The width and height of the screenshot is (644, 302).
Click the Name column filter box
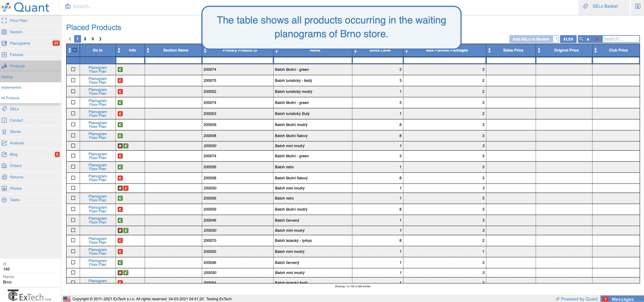click(x=312, y=60)
